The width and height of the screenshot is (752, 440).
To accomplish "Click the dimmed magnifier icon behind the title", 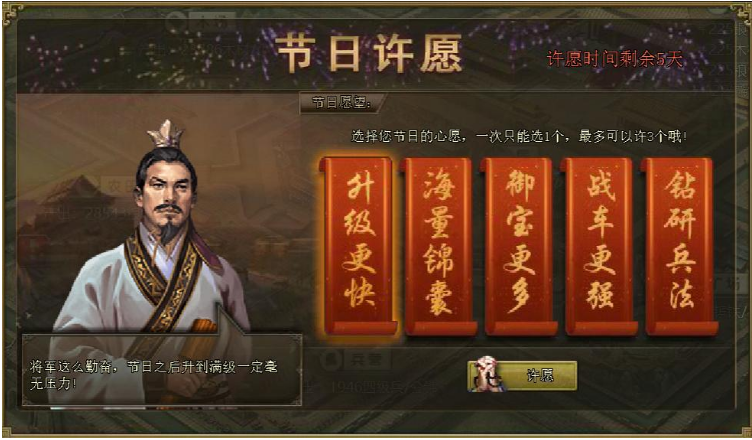I will pyautogui.click(x=176, y=22).
